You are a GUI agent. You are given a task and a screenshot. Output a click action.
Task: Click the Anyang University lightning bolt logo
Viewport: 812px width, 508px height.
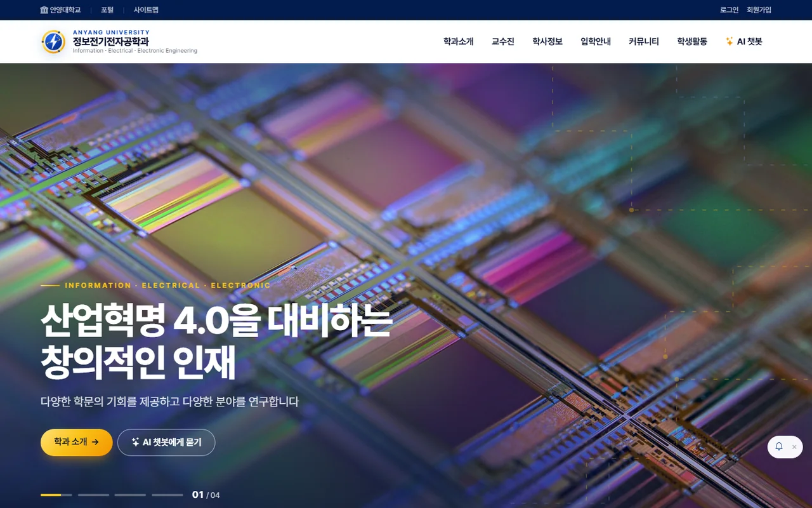53,42
